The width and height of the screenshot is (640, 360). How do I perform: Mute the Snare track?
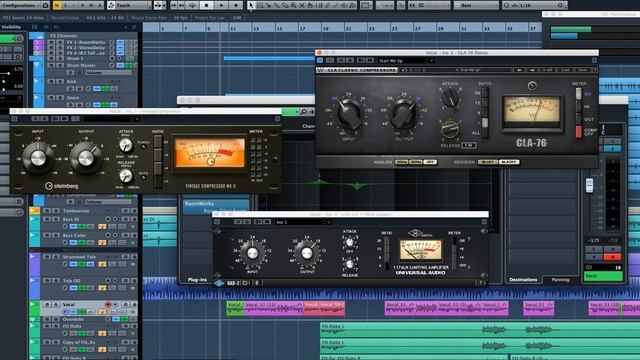pos(51,98)
